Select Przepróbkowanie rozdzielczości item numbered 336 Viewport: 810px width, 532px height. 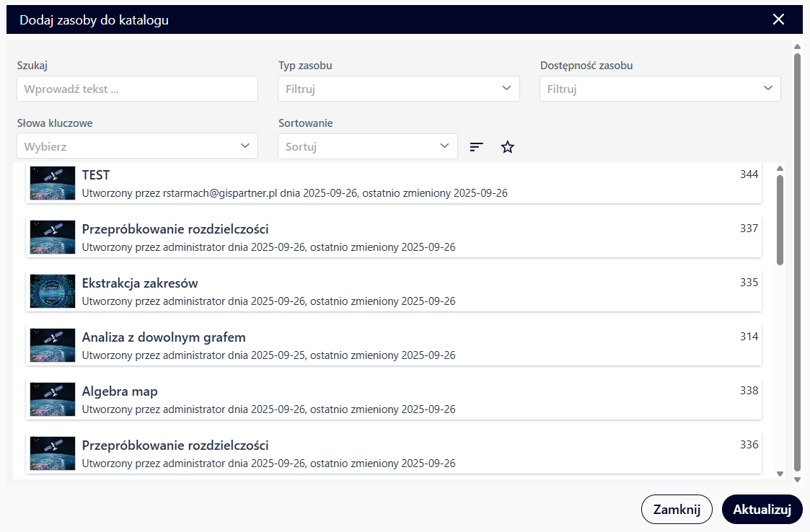coord(175,445)
